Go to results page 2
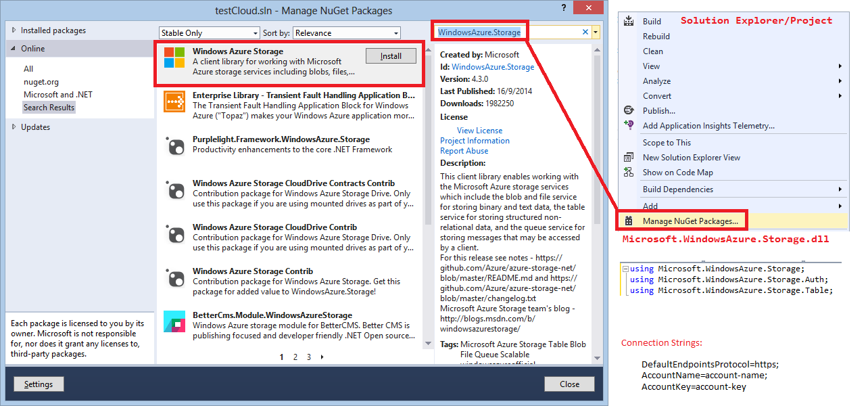 295,357
